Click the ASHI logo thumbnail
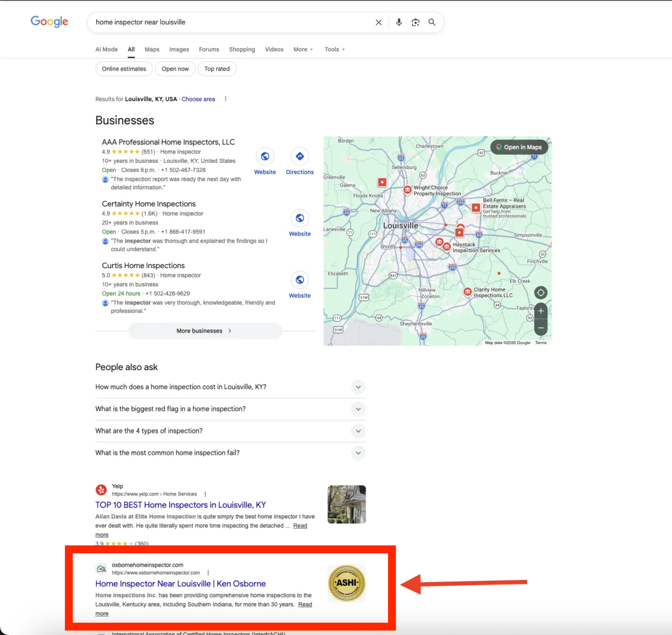Screen dimensions: 672x635 pyautogui.click(x=347, y=583)
